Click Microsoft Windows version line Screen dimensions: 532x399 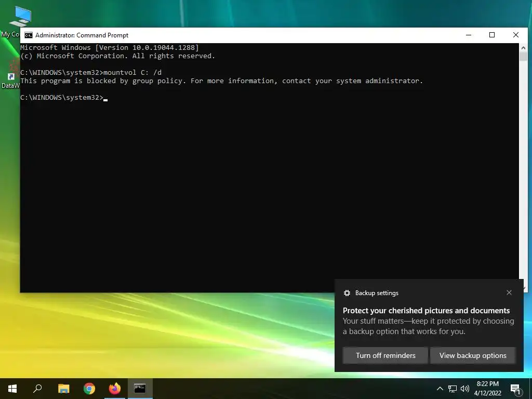point(110,47)
